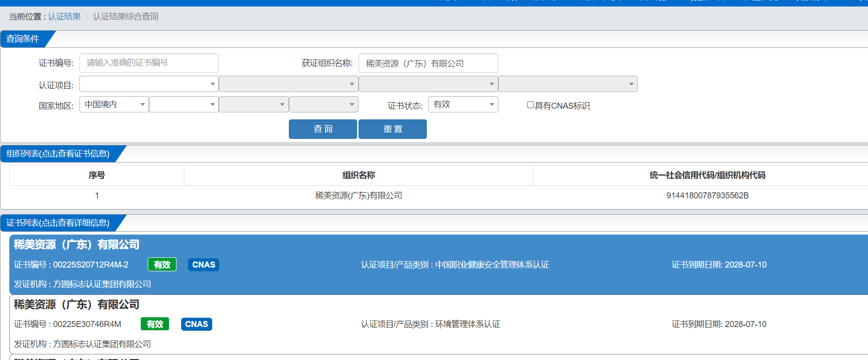Click row number 1 in organization list
The width and height of the screenshot is (868, 360).
(x=97, y=196)
